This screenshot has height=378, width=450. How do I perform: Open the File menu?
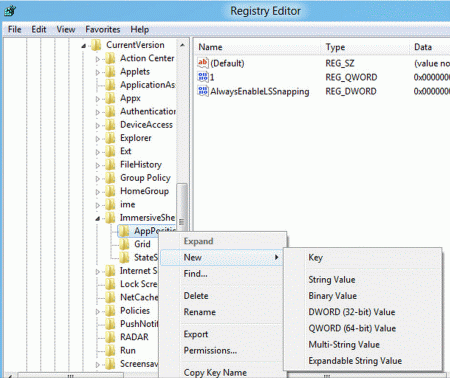click(15, 30)
